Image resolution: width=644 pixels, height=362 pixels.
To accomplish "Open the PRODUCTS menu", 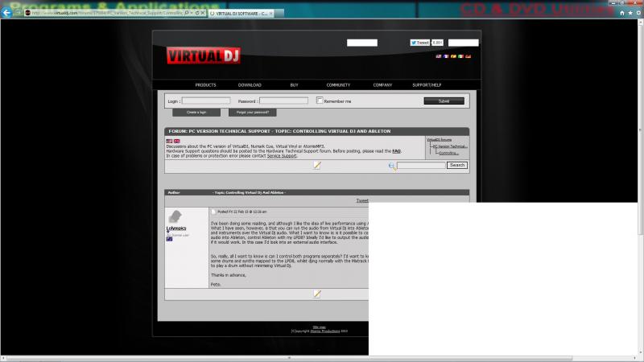I will click(x=205, y=85).
